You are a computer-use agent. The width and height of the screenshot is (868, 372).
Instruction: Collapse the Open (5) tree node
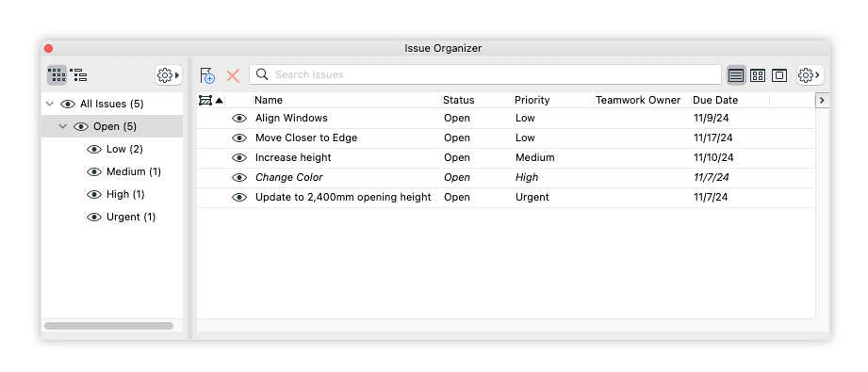click(63, 126)
